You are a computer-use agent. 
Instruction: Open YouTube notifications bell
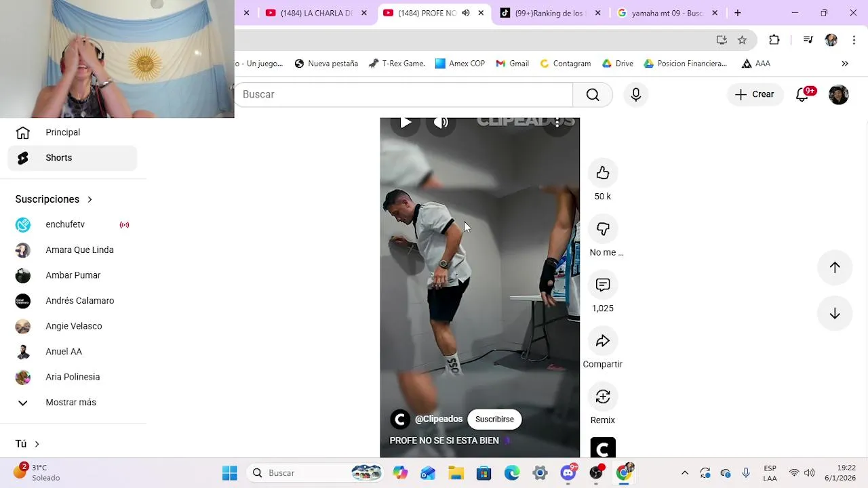click(x=802, y=95)
